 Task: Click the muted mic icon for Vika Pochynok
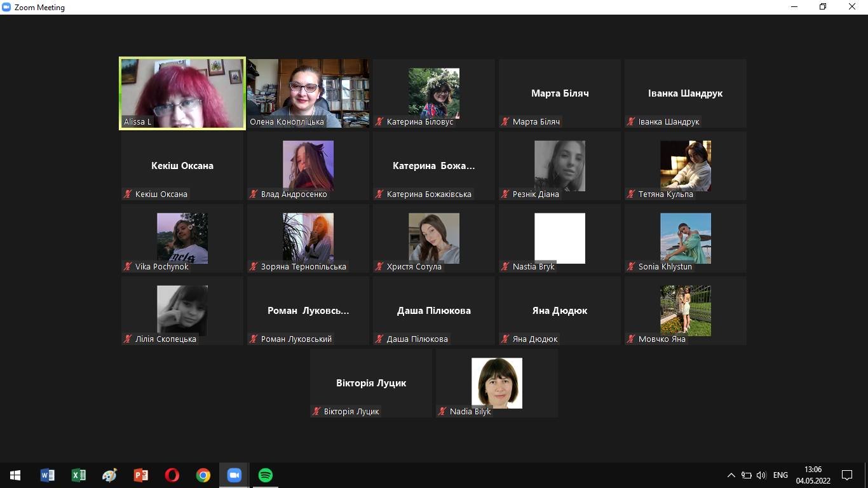pos(128,266)
